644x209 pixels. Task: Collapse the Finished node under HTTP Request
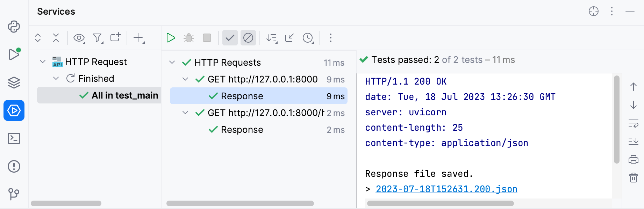(x=56, y=78)
